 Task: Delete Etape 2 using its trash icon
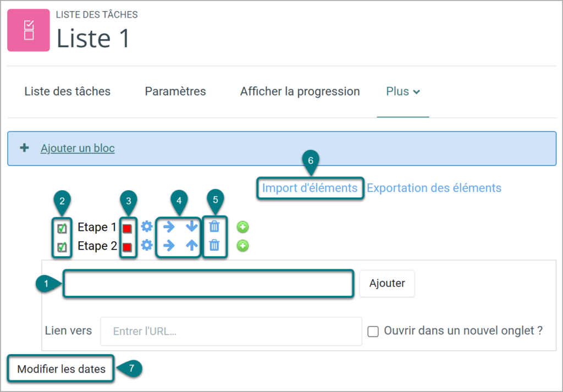214,246
